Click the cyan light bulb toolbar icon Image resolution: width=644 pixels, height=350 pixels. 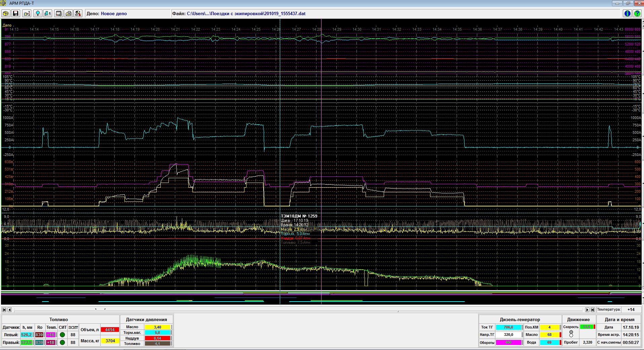click(x=38, y=13)
